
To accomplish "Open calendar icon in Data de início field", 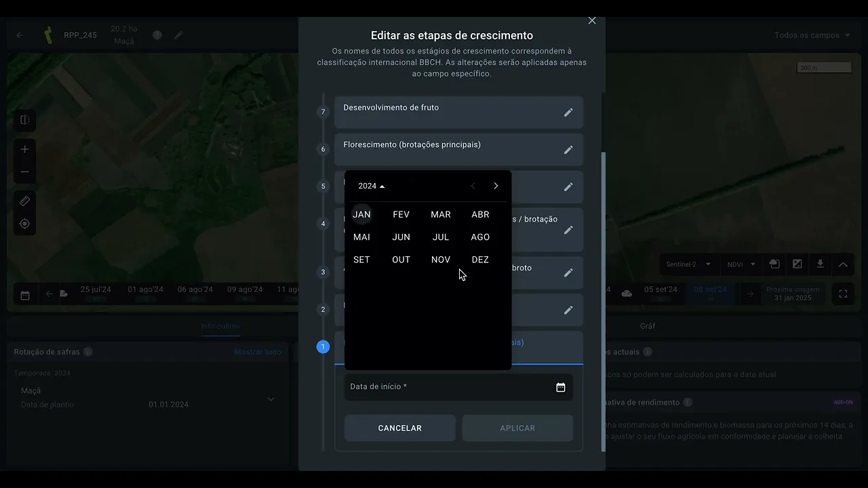I will 561,387.
